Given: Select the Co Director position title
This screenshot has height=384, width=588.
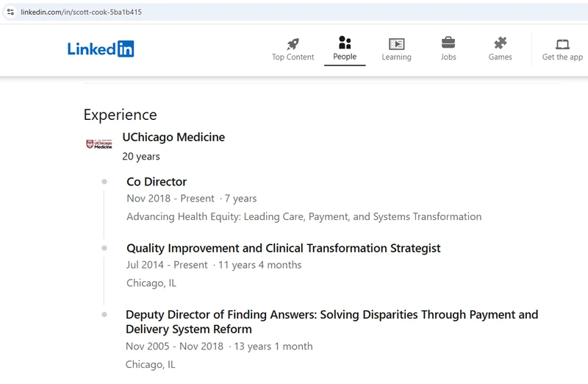Looking at the screenshot, I should [157, 182].
